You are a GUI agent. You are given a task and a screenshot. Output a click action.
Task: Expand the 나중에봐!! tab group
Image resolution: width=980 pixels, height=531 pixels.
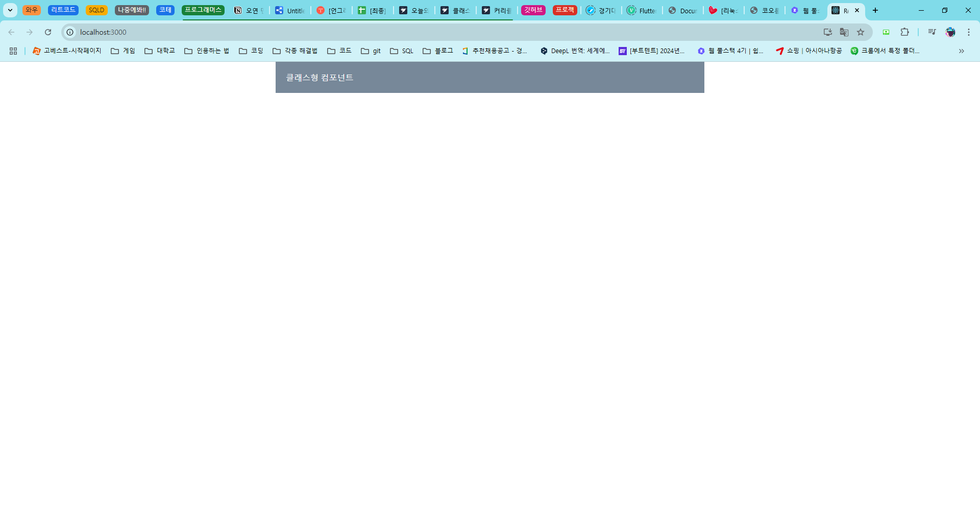(132, 10)
